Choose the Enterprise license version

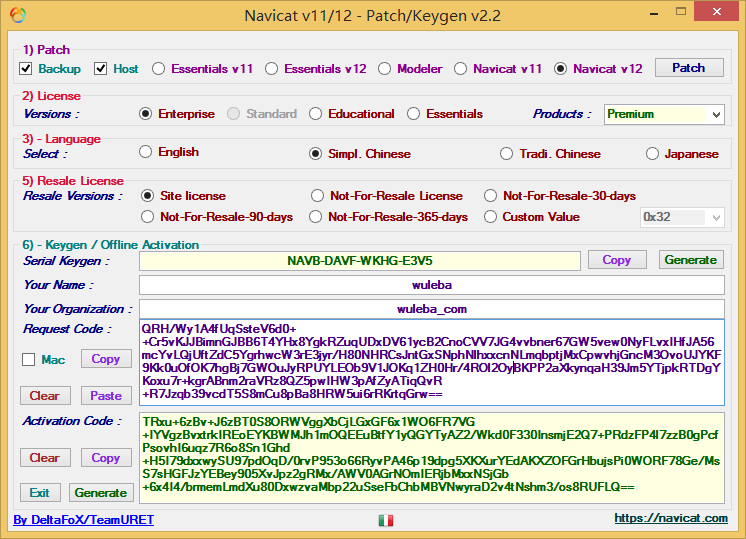(146, 114)
